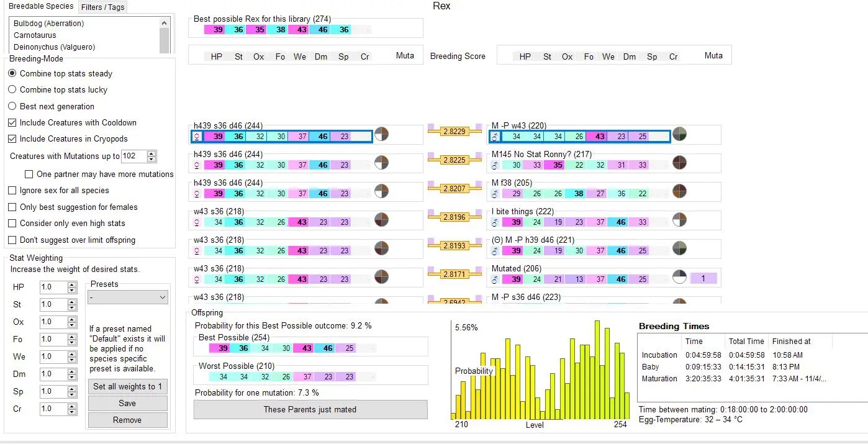The height and width of the screenshot is (444, 868).
Task: Click the color region circle of Mutated (206)
Action: [679, 275]
